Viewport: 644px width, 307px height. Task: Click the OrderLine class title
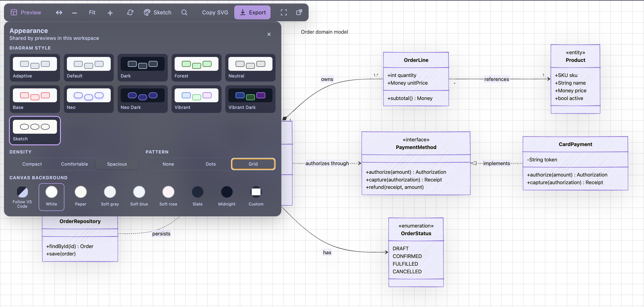[416, 60]
